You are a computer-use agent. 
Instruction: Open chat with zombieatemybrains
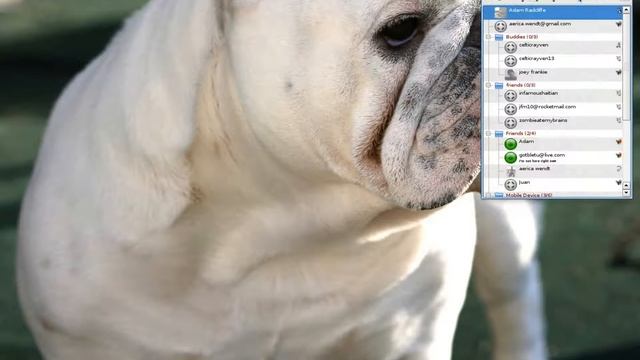pos(543,120)
